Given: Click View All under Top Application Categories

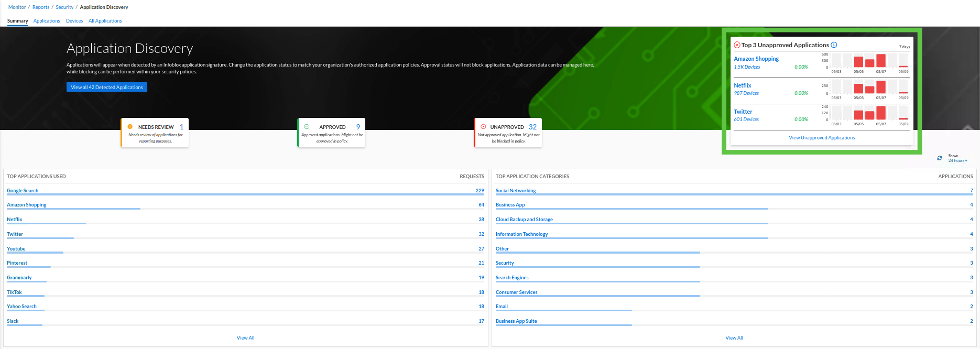Looking at the screenshot, I should pos(734,338).
